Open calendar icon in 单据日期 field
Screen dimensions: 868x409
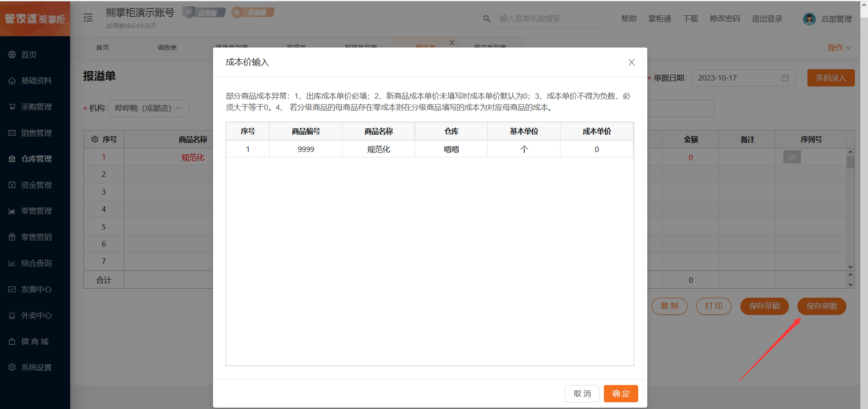tap(785, 78)
